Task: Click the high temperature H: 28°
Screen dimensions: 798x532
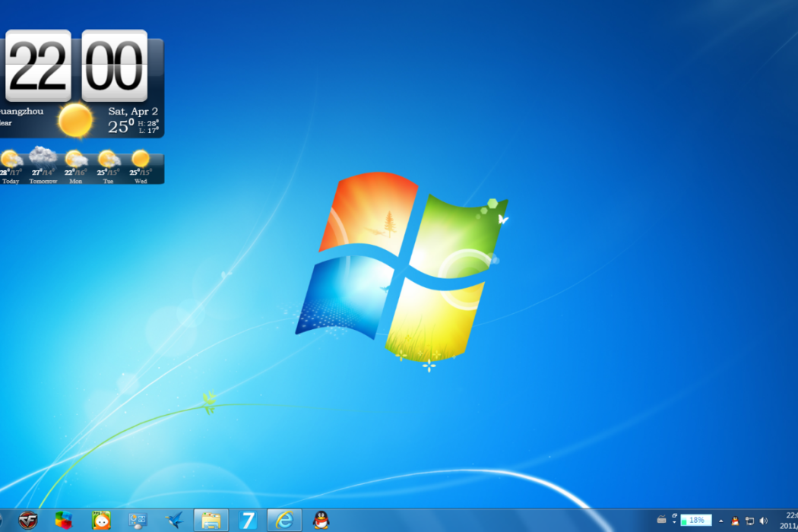Action: pos(148,123)
